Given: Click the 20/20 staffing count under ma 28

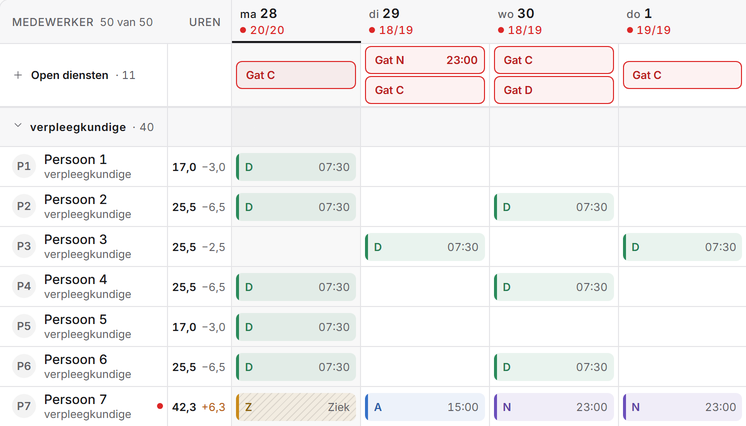Looking at the screenshot, I should 267,30.
